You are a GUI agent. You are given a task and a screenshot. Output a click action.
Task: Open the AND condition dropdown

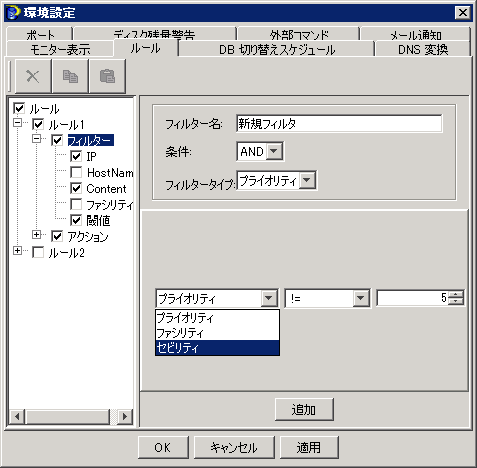click(274, 151)
